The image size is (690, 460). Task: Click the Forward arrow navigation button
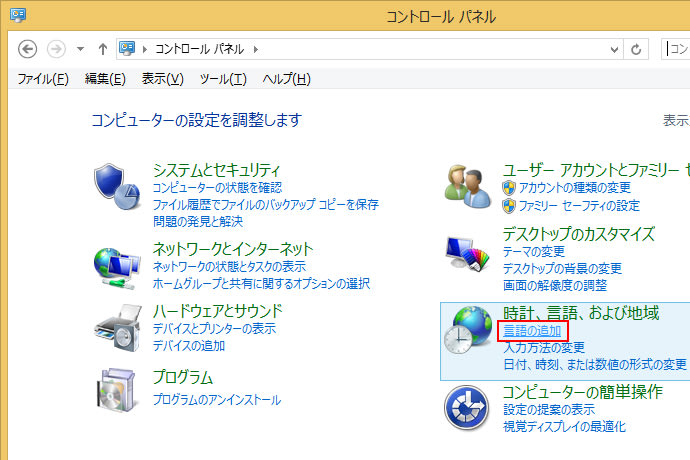pyautogui.click(x=56, y=49)
